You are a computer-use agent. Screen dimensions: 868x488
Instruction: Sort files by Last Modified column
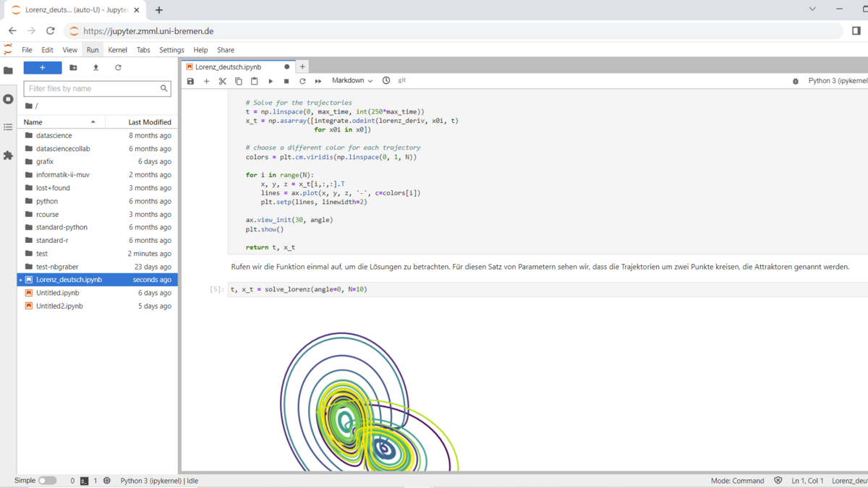coord(142,122)
